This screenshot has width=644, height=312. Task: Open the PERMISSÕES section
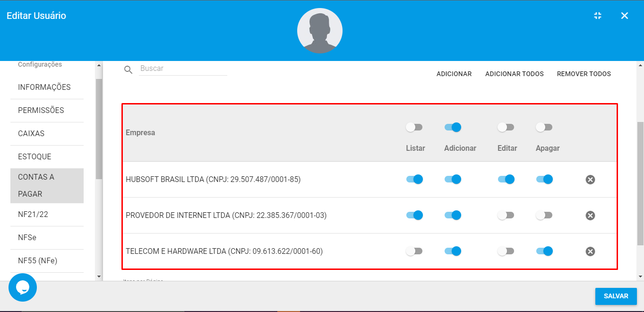47,110
